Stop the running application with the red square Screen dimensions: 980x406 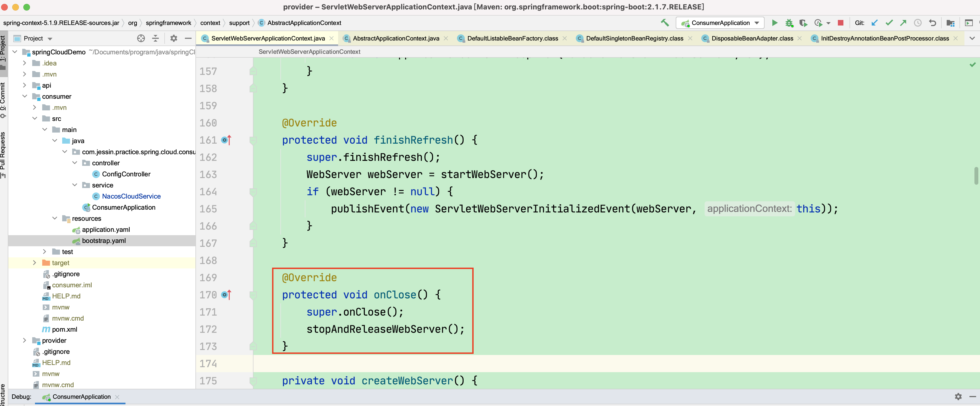840,23
